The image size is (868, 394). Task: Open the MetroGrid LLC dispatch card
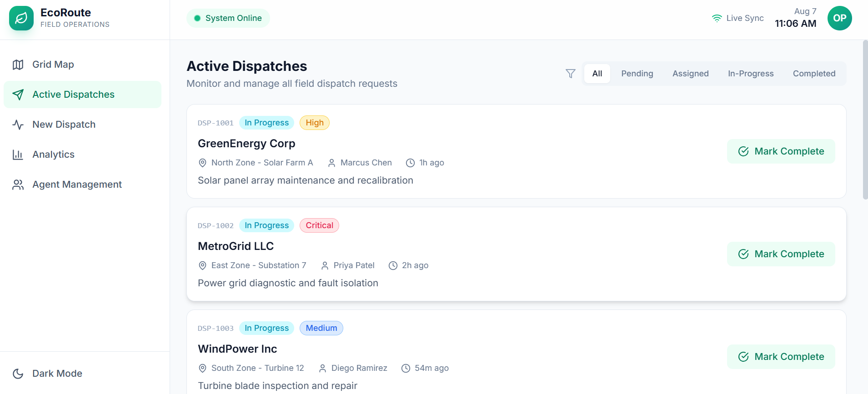click(516, 254)
